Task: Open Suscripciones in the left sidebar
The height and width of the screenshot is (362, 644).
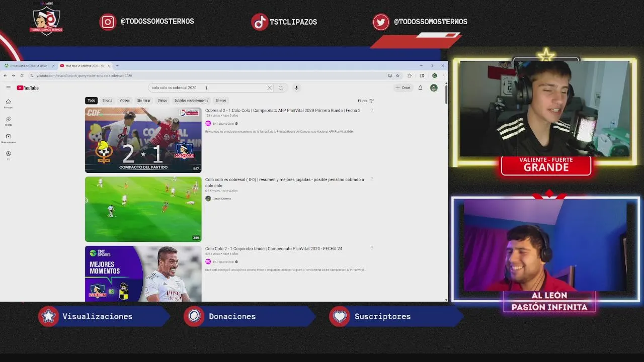Action: [8, 138]
